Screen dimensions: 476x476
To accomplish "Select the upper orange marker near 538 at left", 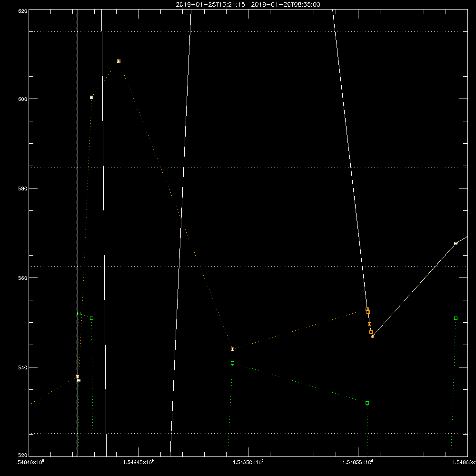I will pos(78,377).
